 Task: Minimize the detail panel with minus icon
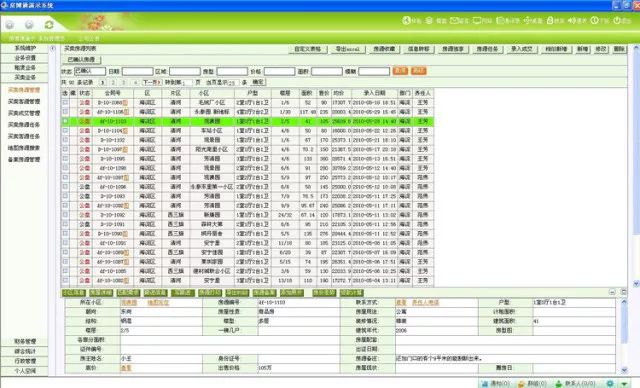(x=612, y=292)
